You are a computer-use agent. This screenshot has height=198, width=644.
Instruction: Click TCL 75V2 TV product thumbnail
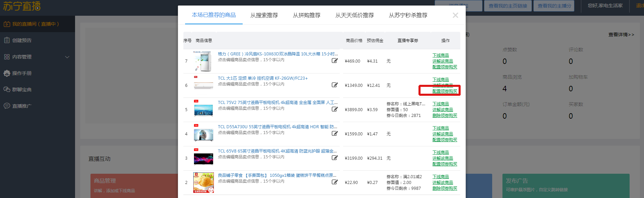click(204, 109)
